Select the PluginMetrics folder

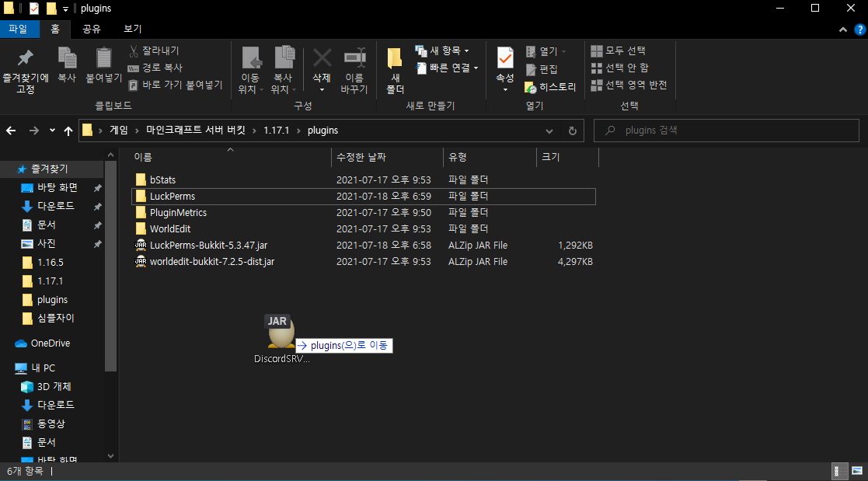click(363, 213)
